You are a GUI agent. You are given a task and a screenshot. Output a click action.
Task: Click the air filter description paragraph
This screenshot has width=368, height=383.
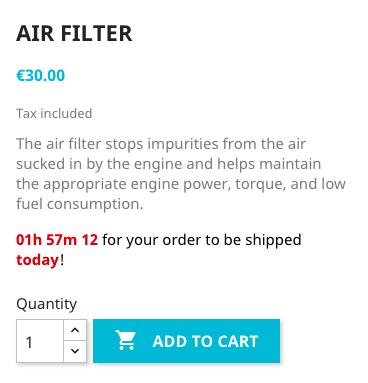point(181,174)
